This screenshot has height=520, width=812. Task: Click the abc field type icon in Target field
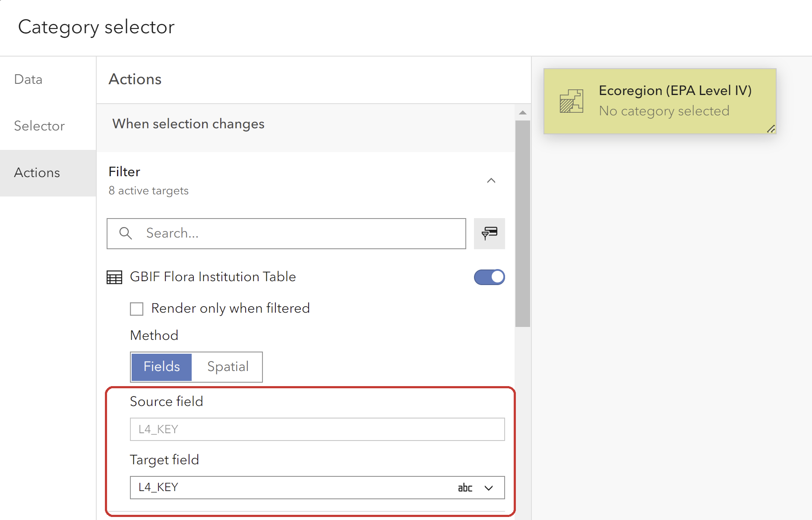point(464,488)
